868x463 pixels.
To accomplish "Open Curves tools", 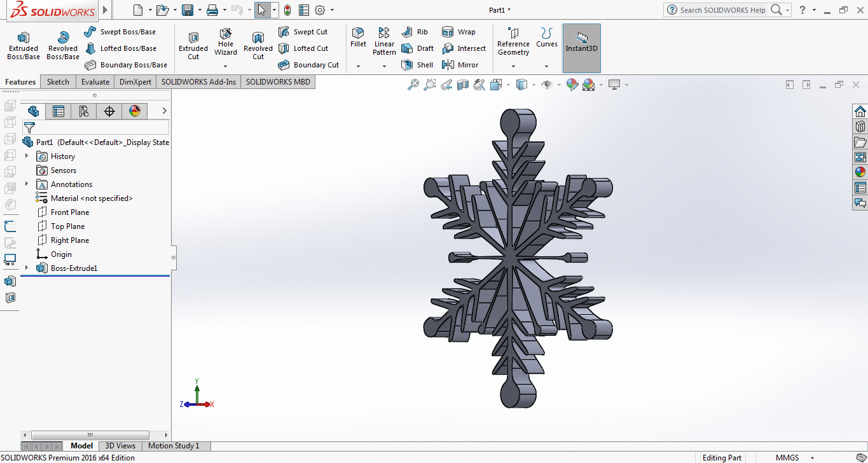I will (x=546, y=38).
